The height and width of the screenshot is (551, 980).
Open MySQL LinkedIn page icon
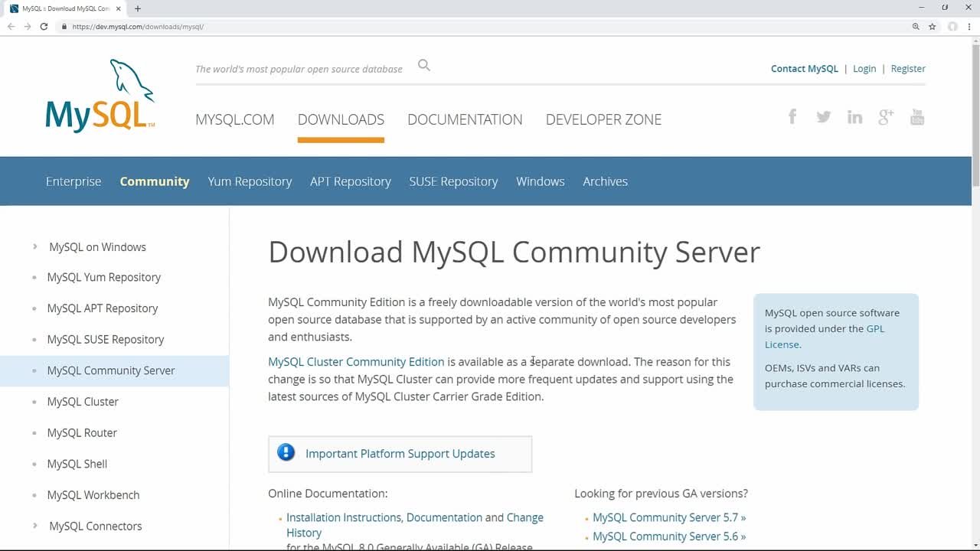point(854,117)
